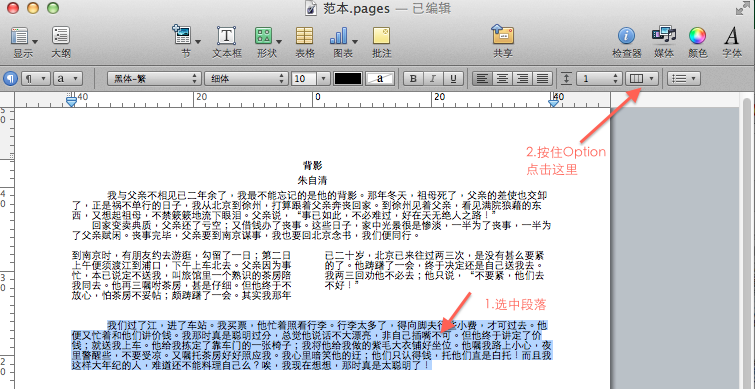The width and height of the screenshot is (755, 389).
Task: Toggle underline with the U button
Action: tap(453, 78)
